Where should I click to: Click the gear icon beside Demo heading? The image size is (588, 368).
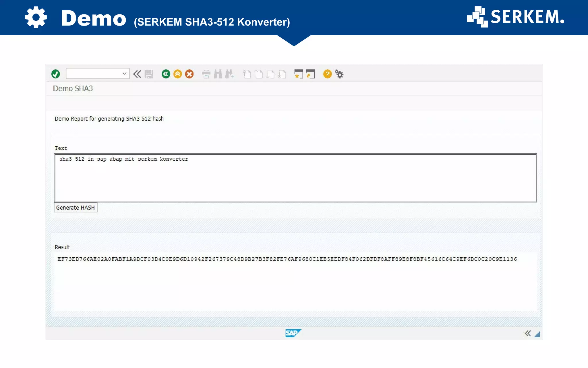[x=36, y=17]
